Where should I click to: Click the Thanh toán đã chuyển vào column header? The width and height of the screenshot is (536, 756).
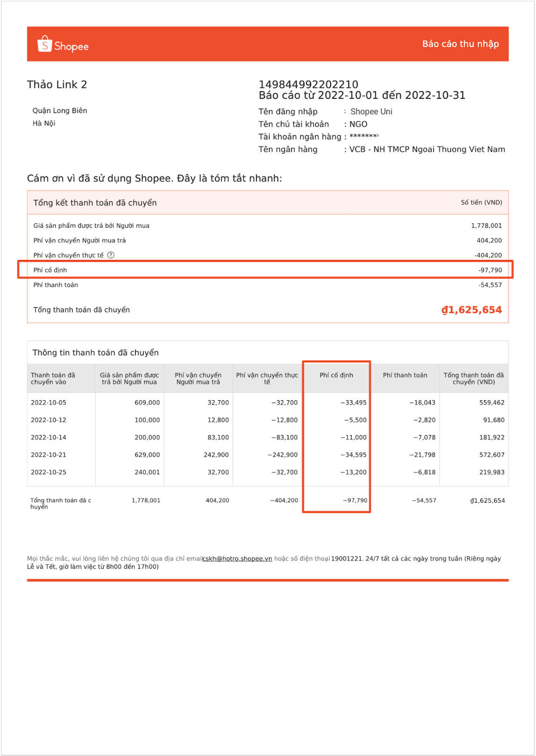click(53, 378)
